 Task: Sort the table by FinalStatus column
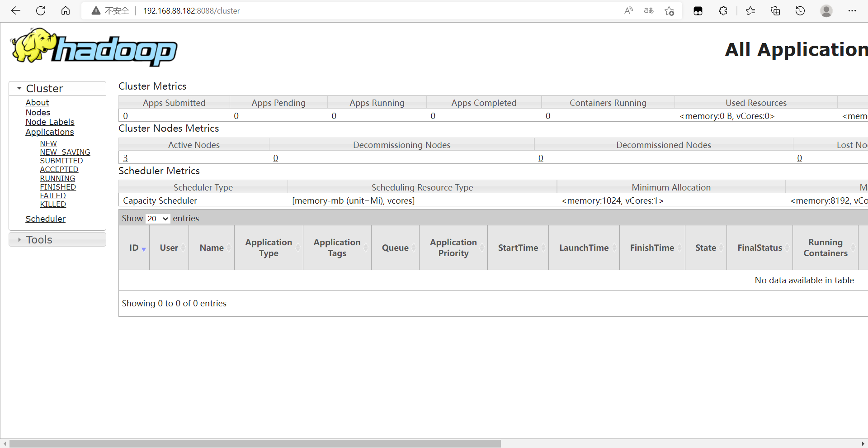pos(760,248)
